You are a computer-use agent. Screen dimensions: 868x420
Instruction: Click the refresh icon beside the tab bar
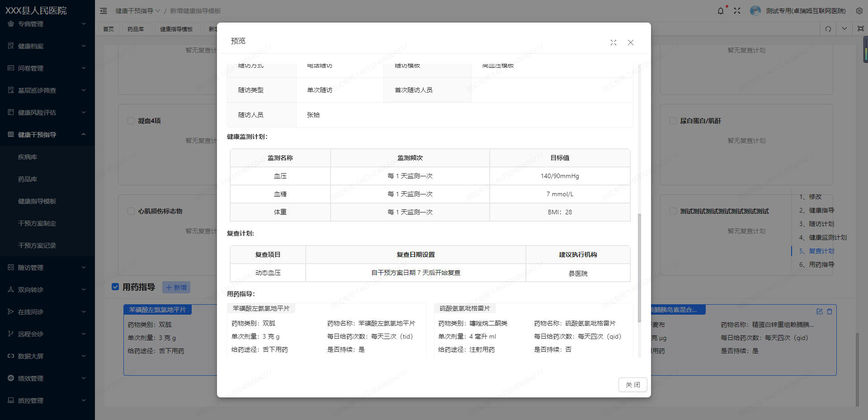coord(828,28)
